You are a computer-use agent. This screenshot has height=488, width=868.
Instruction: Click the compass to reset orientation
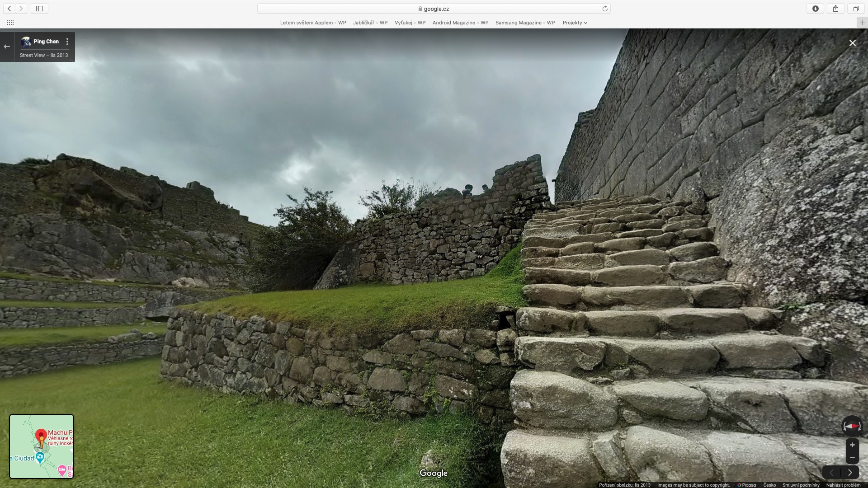point(852,426)
